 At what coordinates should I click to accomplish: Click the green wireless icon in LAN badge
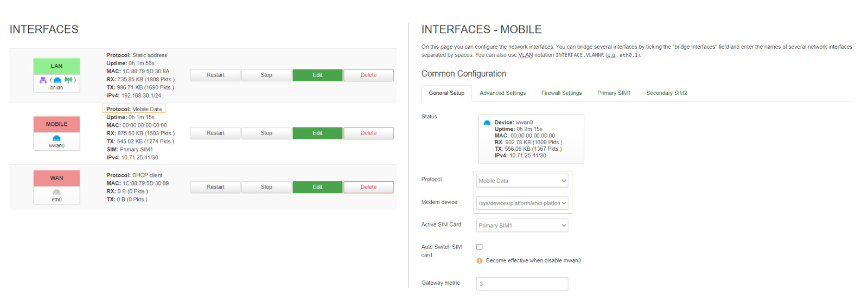[68, 80]
